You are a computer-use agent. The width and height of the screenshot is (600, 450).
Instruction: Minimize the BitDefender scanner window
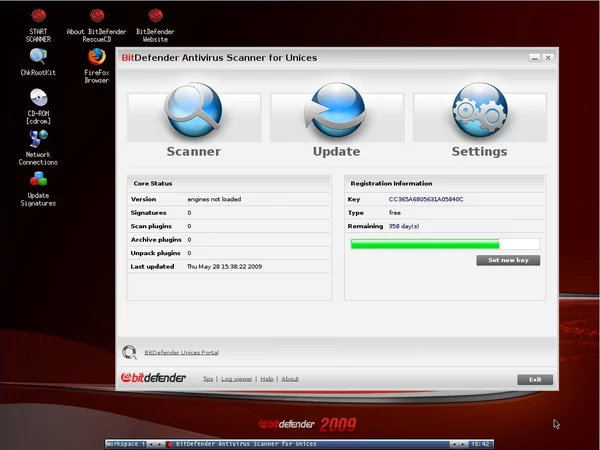pyautogui.click(x=535, y=58)
